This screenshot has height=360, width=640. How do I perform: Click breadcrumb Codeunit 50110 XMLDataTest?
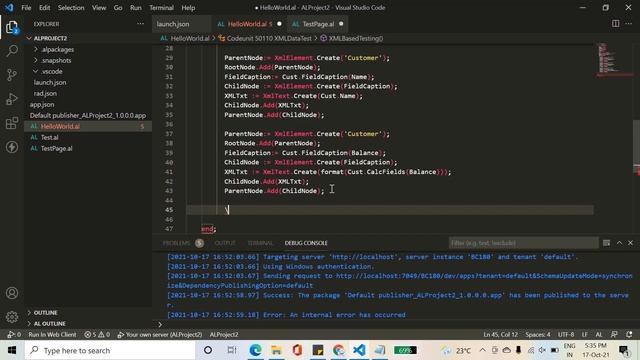click(265, 38)
